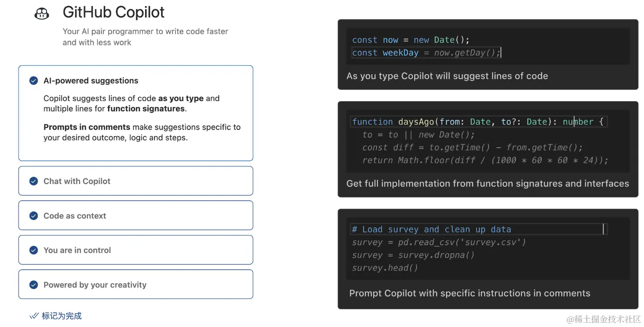Click the GitHub Copilot mascot icon

coord(41,13)
